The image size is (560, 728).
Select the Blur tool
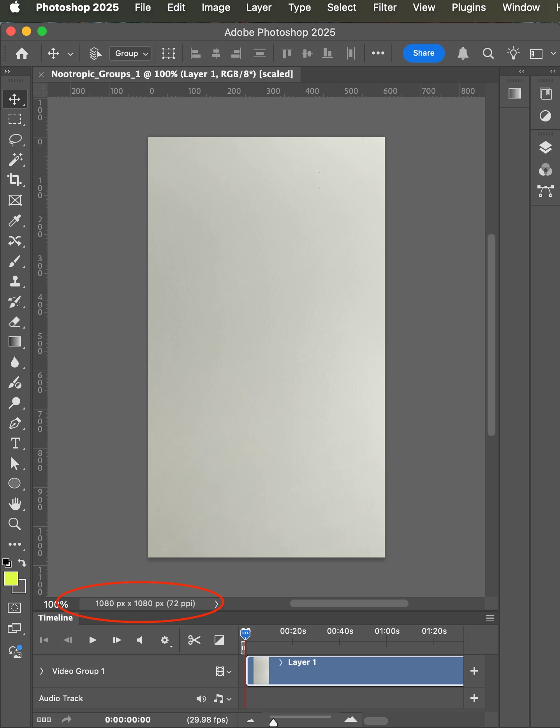coord(15,362)
